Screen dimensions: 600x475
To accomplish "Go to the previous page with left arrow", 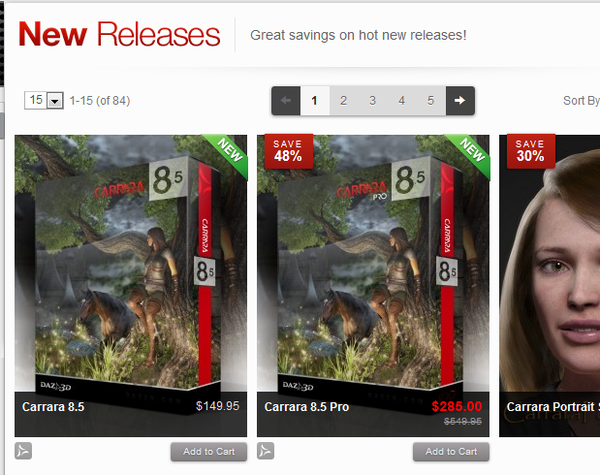I will (x=286, y=101).
